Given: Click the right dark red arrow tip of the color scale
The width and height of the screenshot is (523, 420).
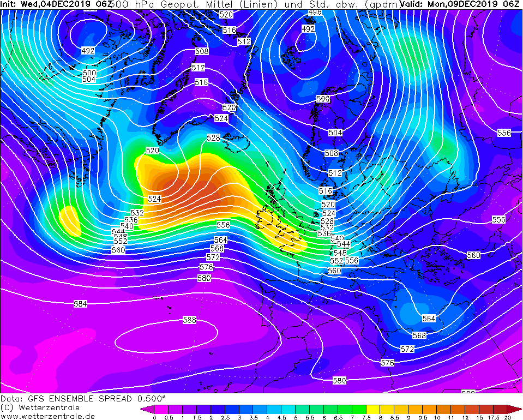Looking at the screenshot, I should click(x=515, y=409).
